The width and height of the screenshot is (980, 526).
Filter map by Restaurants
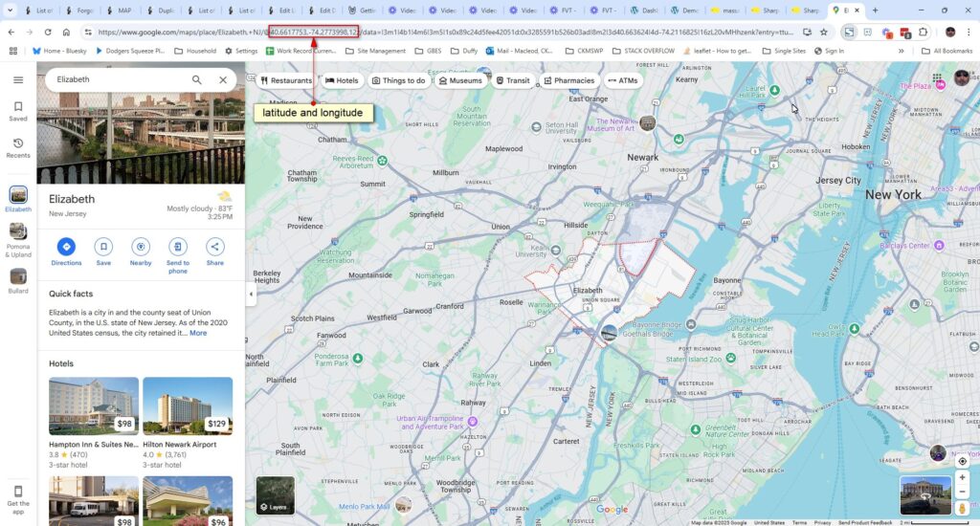click(286, 80)
